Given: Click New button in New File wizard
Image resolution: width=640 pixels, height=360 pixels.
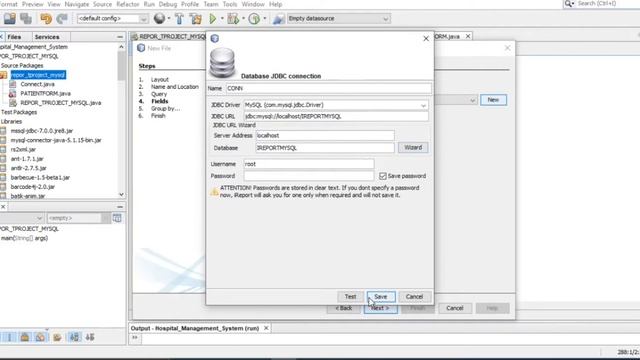Looking at the screenshot, I should (x=493, y=100).
